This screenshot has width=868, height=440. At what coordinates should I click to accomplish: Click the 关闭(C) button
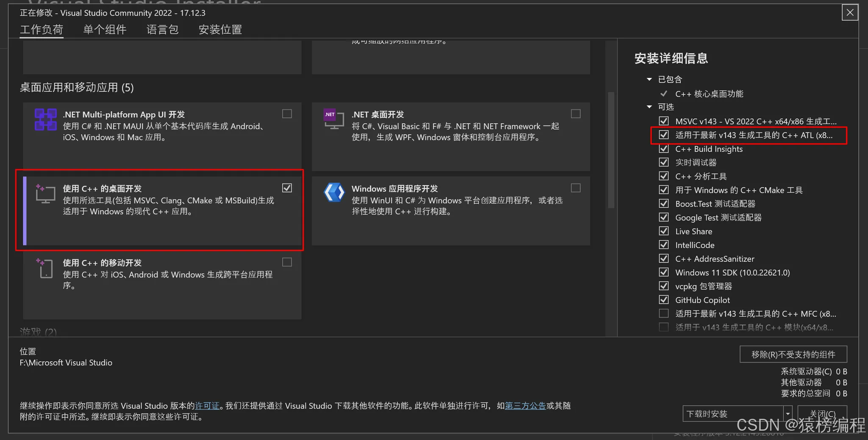(822, 414)
